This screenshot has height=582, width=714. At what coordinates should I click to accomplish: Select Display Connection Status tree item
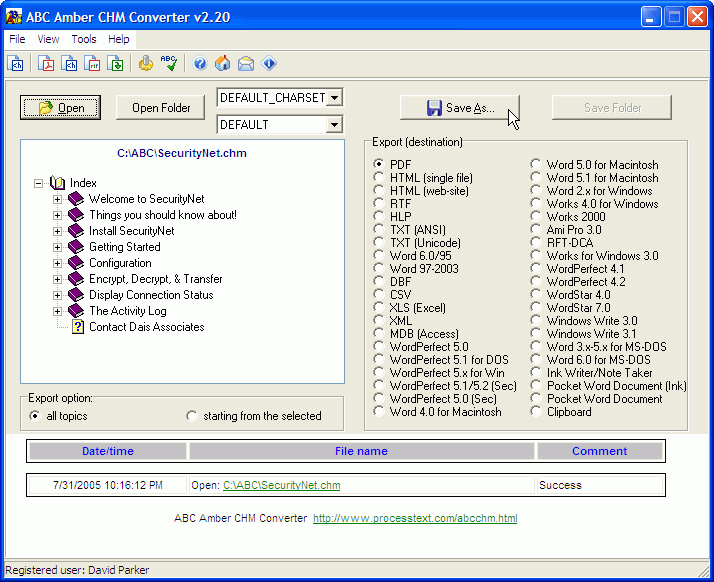[x=151, y=295]
